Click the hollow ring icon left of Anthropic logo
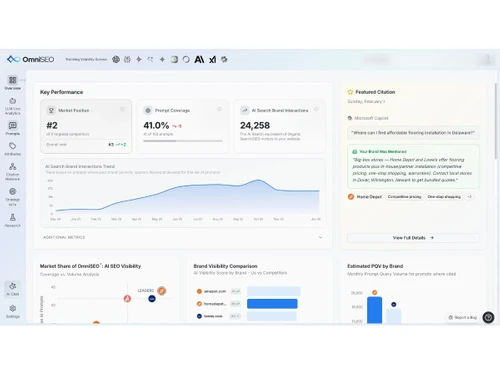Screen dimensions: 500x375 186,59
